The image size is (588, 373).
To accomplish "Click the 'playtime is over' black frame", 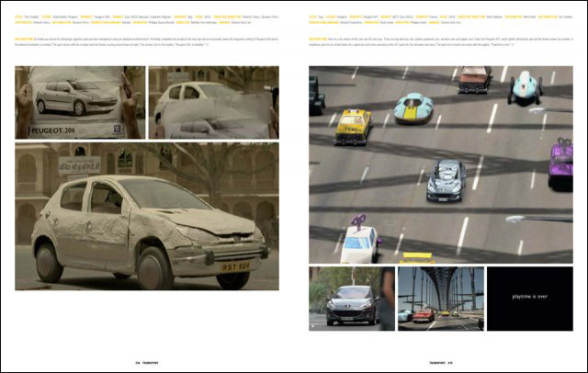I will tap(529, 299).
